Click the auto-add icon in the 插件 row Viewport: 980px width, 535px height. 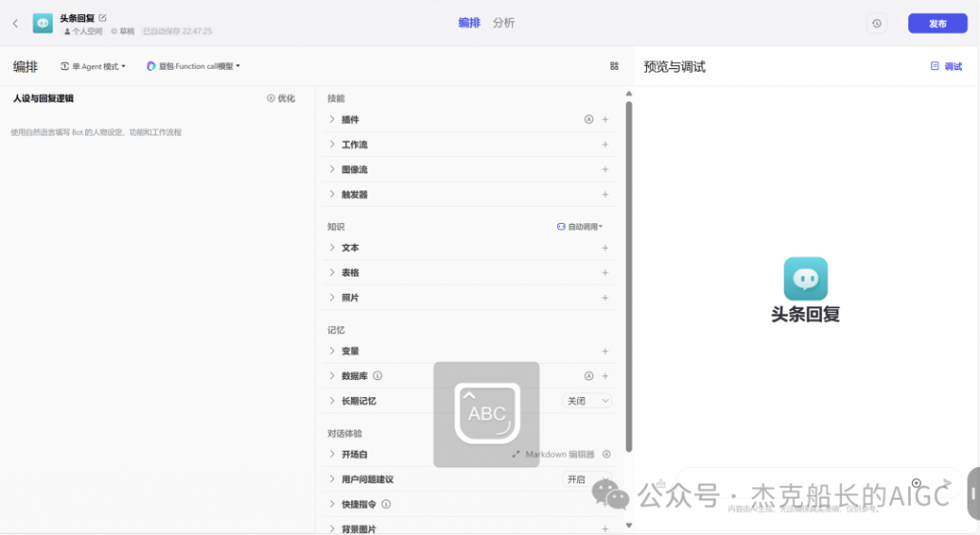[589, 120]
